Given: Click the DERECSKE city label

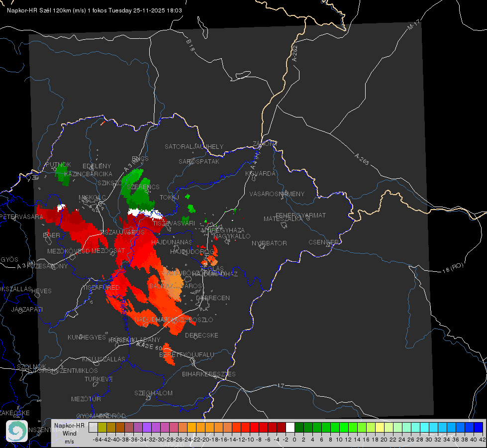Looking at the screenshot, I should [x=201, y=335].
